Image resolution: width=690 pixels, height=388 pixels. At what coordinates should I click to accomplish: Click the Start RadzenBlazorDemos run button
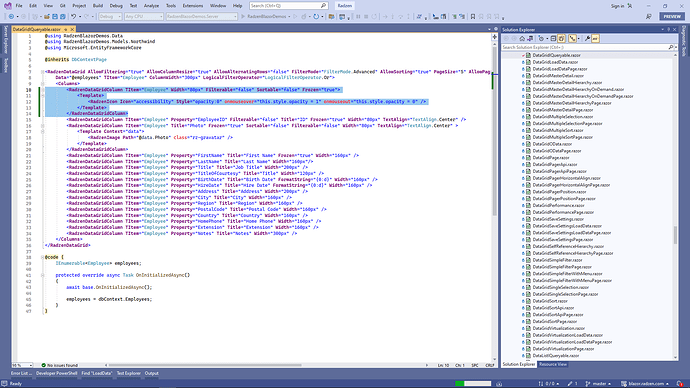tap(264, 16)
